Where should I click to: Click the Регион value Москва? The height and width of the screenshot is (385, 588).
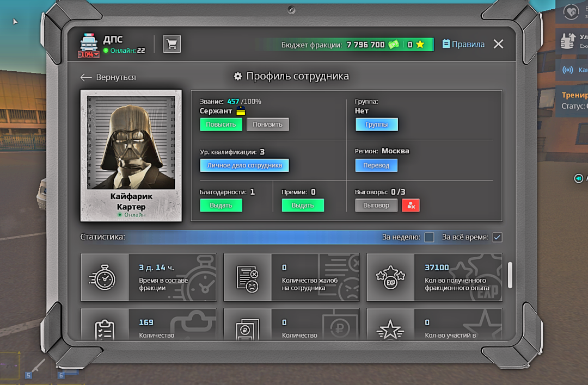tap(395, 151)
